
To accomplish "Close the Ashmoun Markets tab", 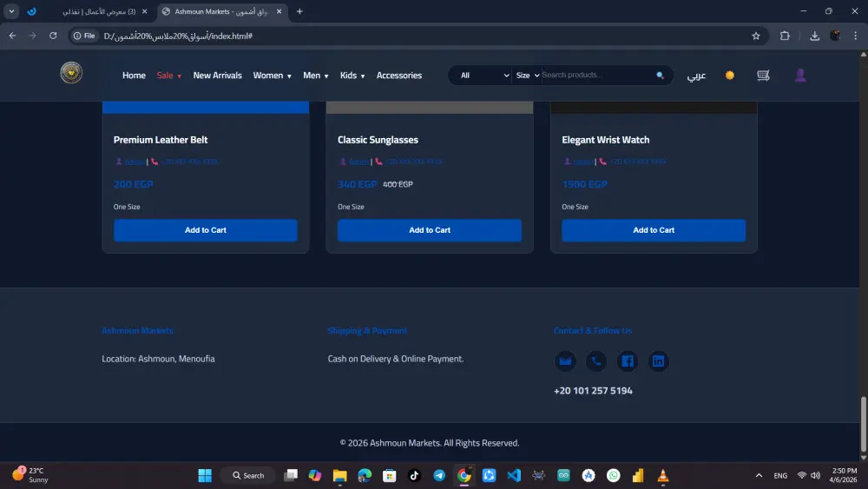I will [x=279, y=11].
